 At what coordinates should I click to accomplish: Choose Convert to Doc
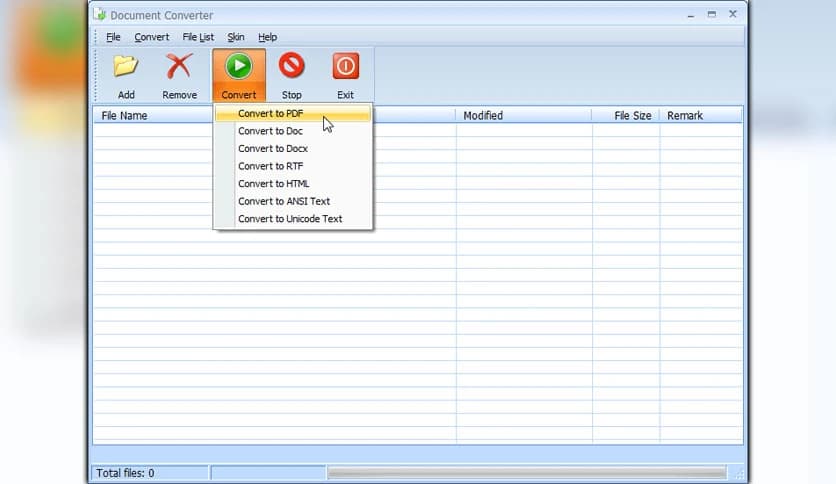pyautogui.click(x=293, y=131)
